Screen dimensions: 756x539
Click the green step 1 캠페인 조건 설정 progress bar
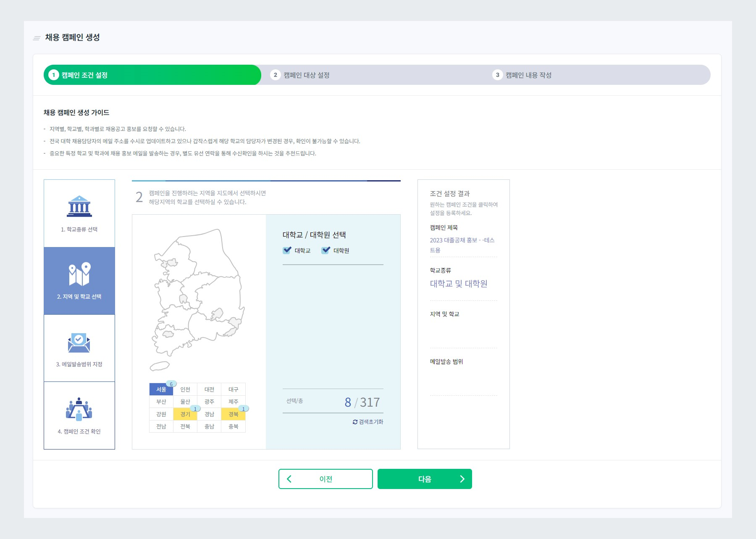[x=152, y=75]
